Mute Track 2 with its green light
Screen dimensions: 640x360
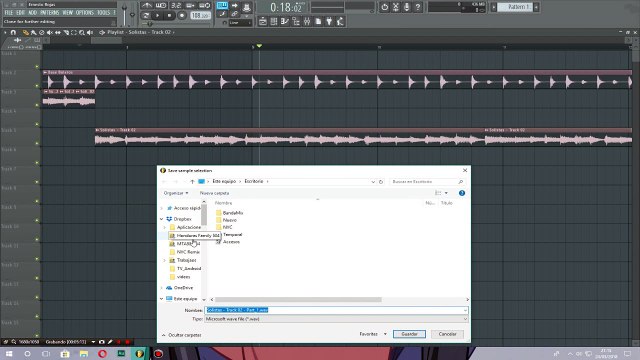(37, 86)
